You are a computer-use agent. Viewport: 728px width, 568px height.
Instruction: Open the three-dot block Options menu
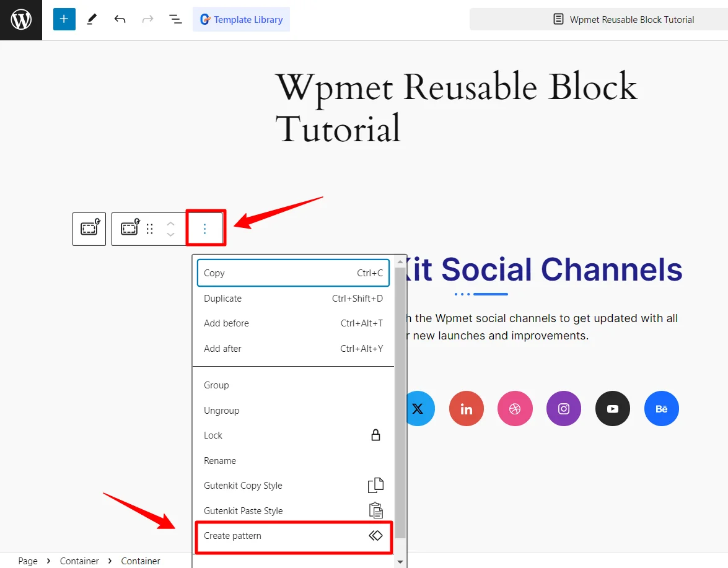204,229
